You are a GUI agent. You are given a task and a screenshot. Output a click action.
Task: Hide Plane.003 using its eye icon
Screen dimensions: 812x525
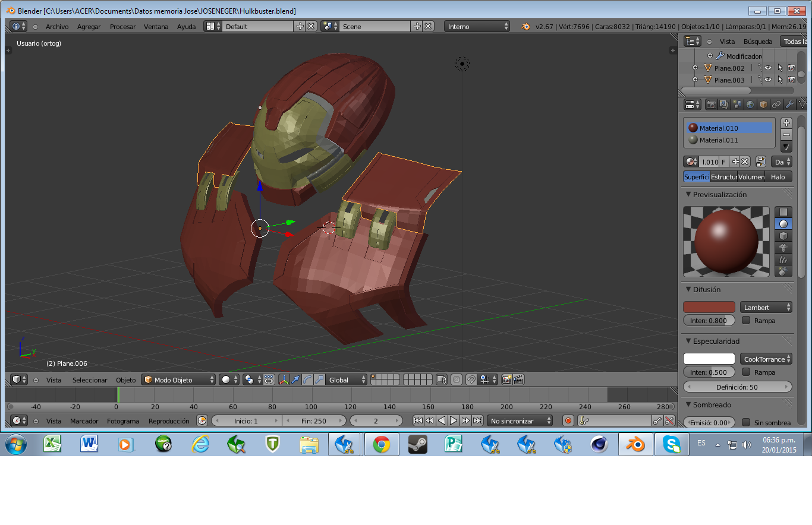[x=768, y=80]
